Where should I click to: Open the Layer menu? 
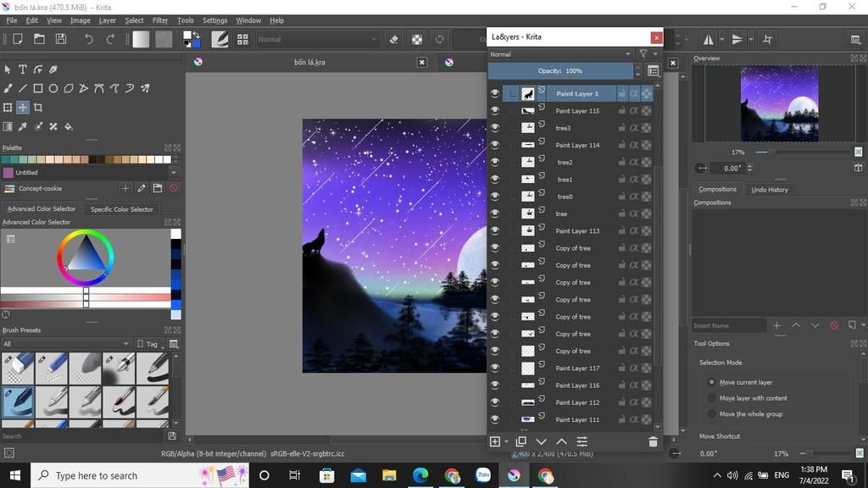[x=108, y=20]
